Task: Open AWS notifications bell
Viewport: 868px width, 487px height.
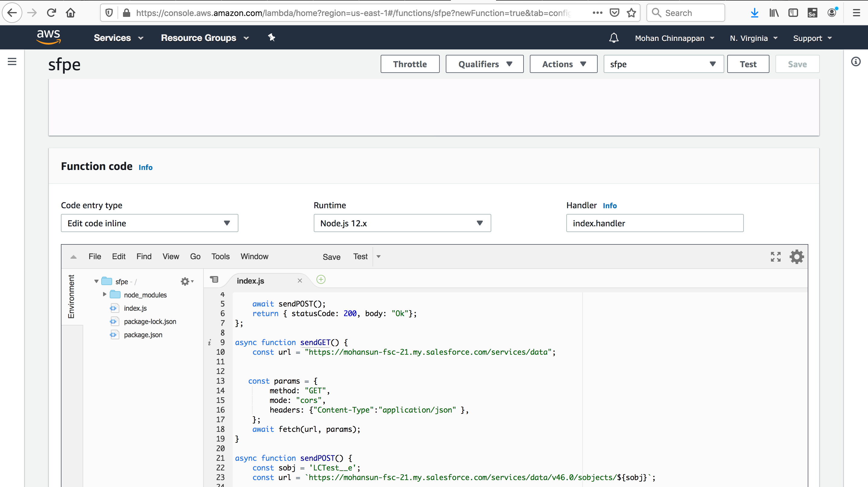Action: coord(614,38)
